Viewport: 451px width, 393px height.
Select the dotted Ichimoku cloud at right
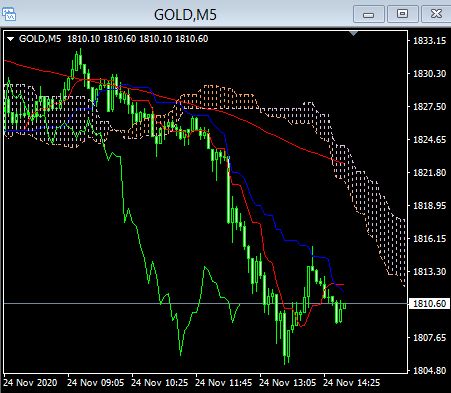click(x=370, y=200)
